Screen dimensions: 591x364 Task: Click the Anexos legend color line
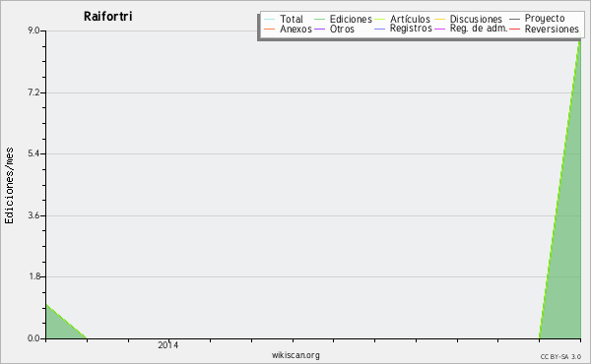pyautogui.click(x=270, y=29)
